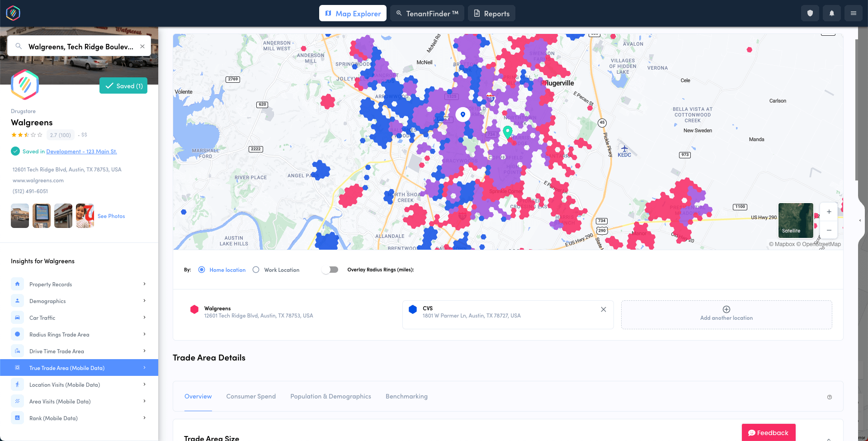Switch to the Consumer Spend tab
The image size is (868, 441).
[251, 396]
